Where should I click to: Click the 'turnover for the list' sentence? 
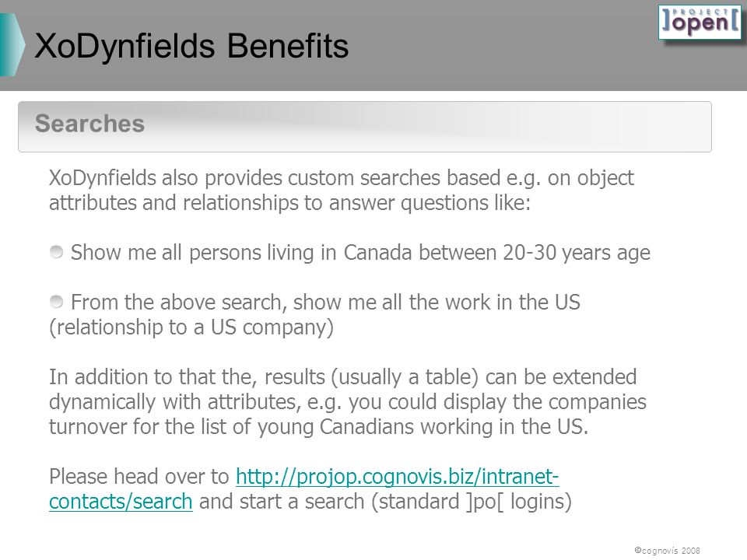(319, 427)
